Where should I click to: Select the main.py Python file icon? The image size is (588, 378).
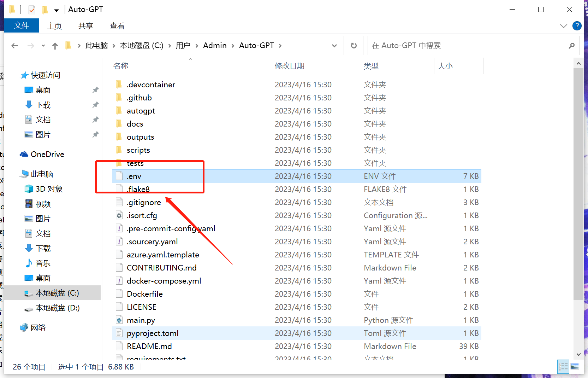[119, 320]
